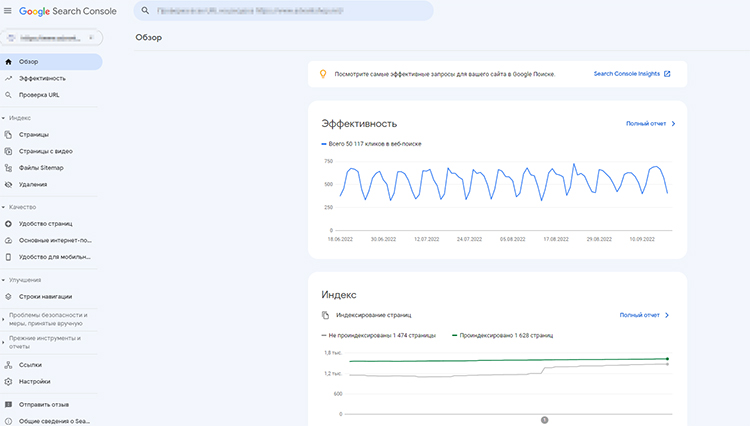The width and height of the screenshot is (750, 426).
Task: Collapse the Индекс sidebar section
Action: click(x=4, y=117)
